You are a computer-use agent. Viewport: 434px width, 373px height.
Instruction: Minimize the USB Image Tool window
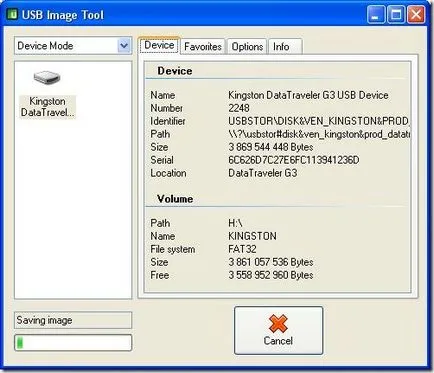(376, 15)
